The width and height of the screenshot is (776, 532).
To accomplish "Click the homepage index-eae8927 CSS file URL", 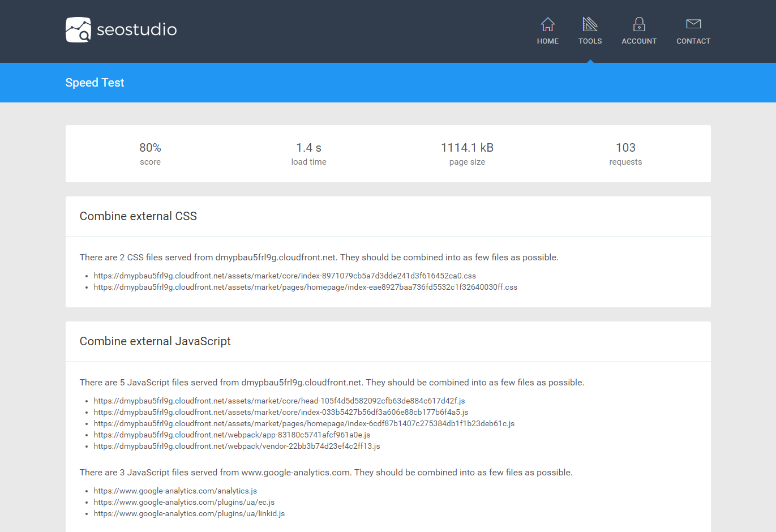I will (305, 287).
